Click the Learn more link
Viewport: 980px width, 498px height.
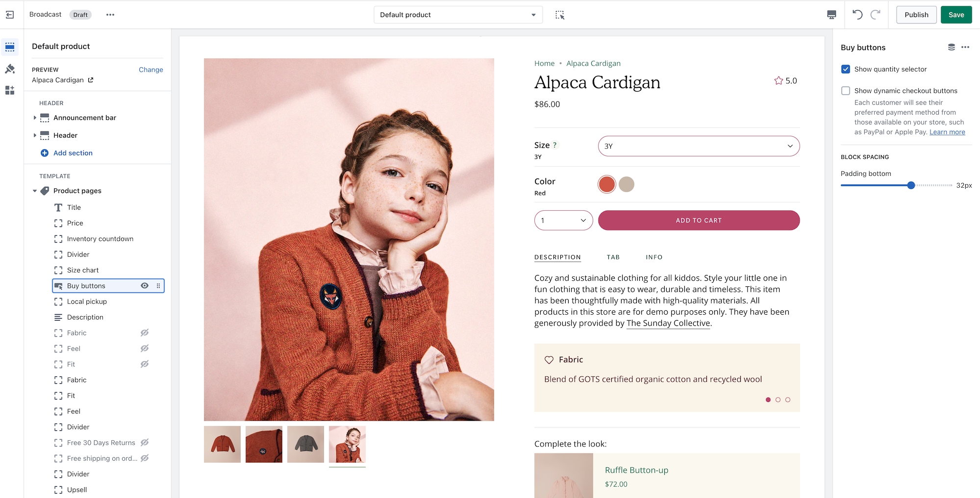click(x=947, y=132)
